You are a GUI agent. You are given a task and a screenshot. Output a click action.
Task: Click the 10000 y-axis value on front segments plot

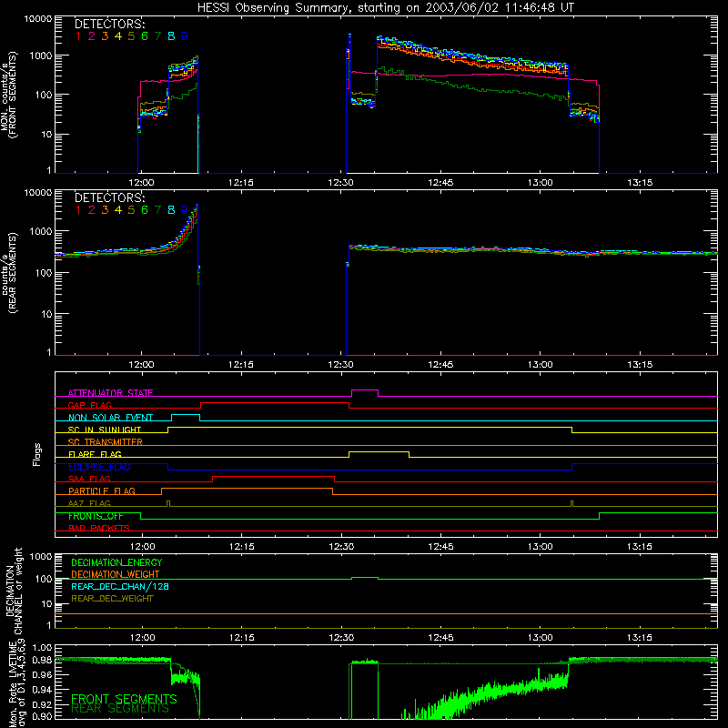38,18
